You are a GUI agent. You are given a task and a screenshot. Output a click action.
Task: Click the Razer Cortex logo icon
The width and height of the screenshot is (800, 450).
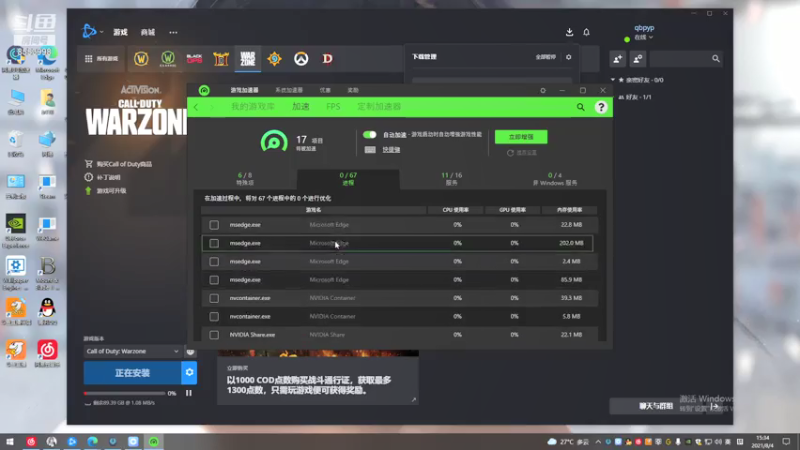point(204,90)
